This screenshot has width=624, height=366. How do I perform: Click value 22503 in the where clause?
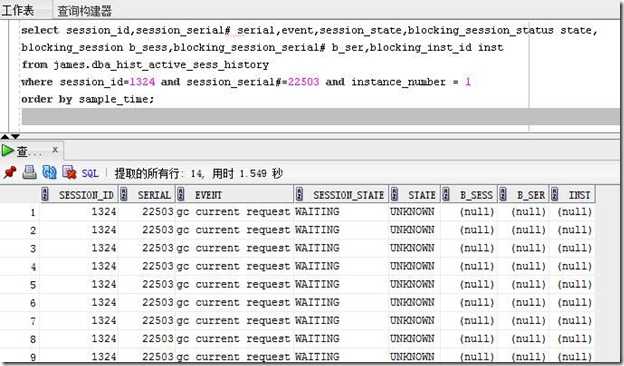click(x=304, y=82)
